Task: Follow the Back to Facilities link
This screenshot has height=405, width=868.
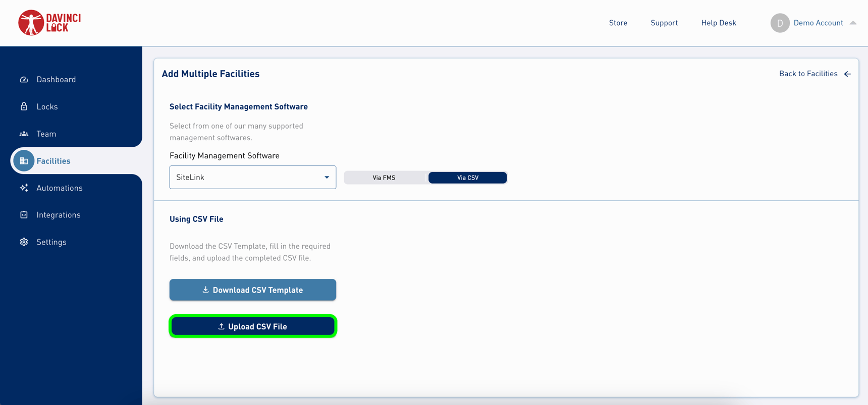Action: coord(808,74)
